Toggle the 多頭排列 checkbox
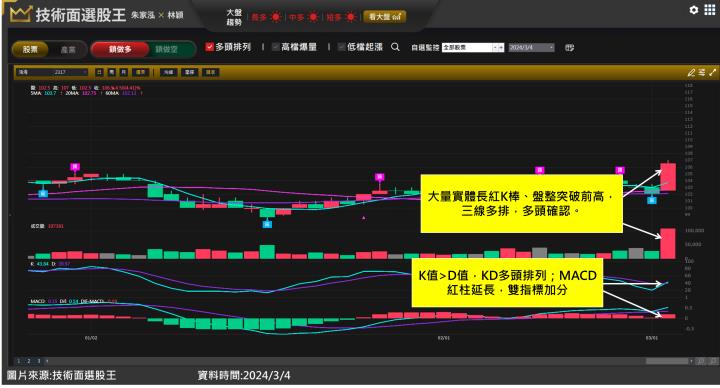Viewport: 720px width, 388px height. [209, 47]
